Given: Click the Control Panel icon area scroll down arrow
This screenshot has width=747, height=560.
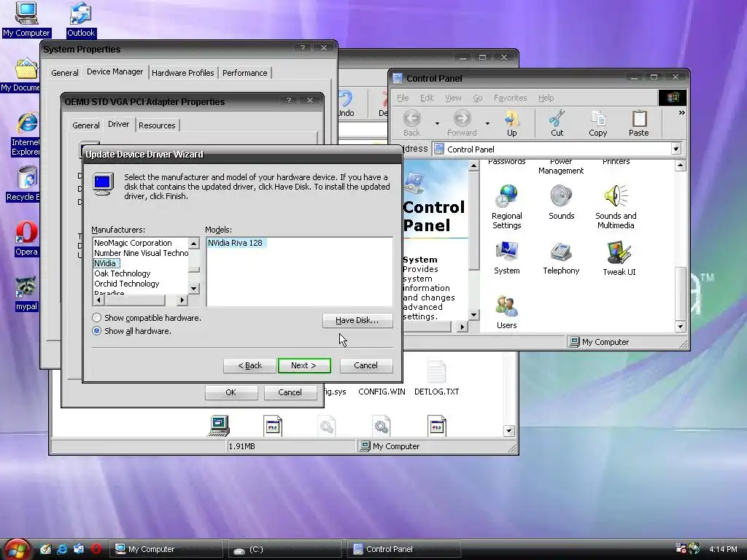Looking at the screenshot, I should tap(681, 327).
